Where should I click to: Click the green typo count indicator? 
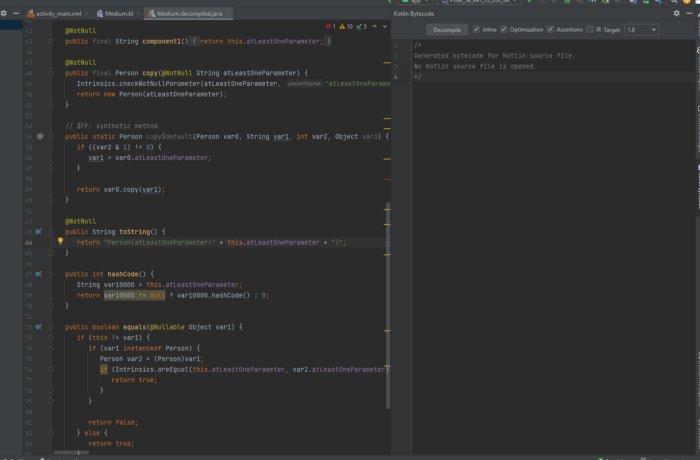[x=361, y=27]
